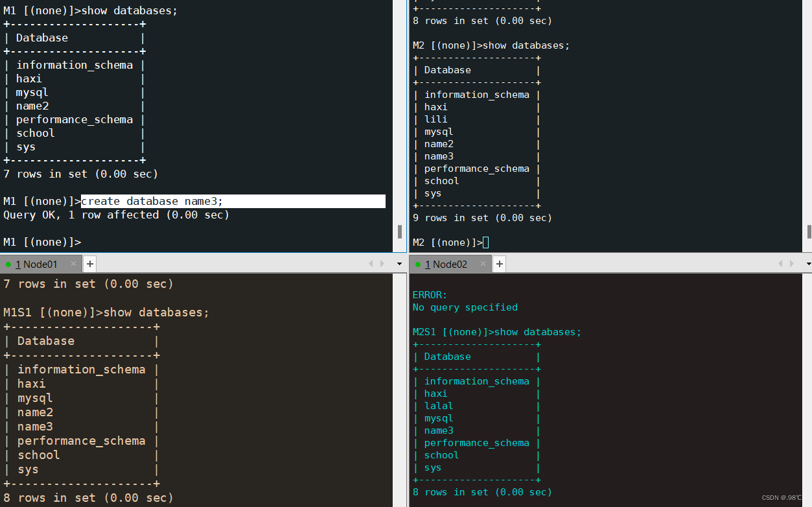Click 'name3' row in the M1S1 pane
This screenshot has height=507, width=812.
pos(35,427)
